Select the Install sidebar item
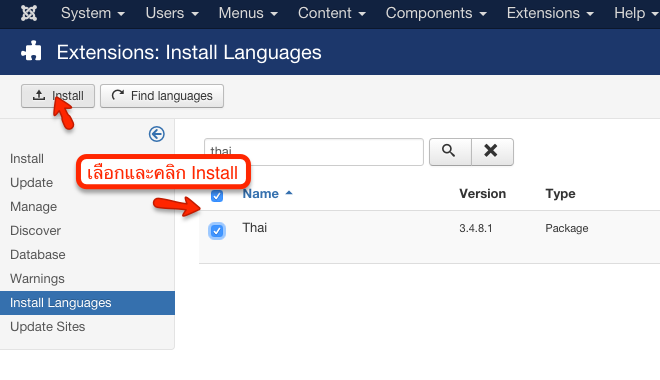Screen dimensions: 660x380 [x=27, y=159]
